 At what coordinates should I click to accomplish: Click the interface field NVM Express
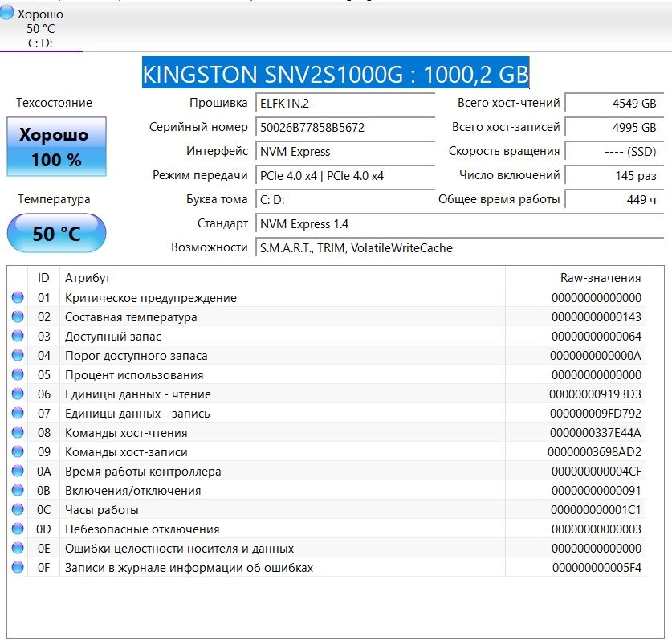[x=345, y=152]
